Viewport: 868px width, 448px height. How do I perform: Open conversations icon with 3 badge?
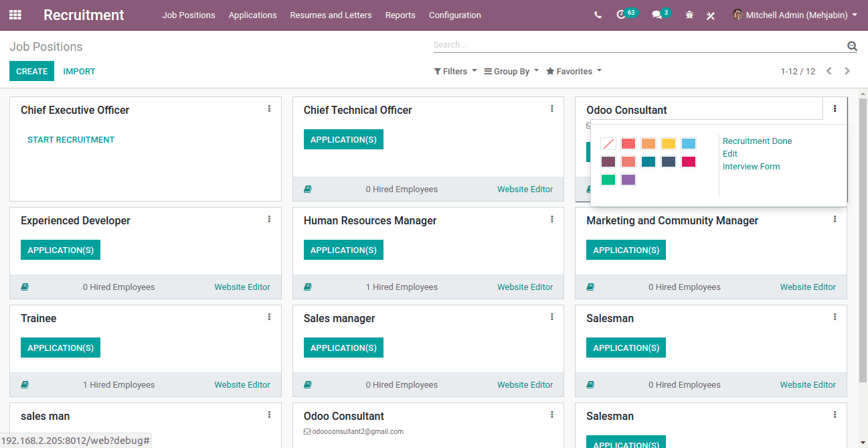point(661,14)
